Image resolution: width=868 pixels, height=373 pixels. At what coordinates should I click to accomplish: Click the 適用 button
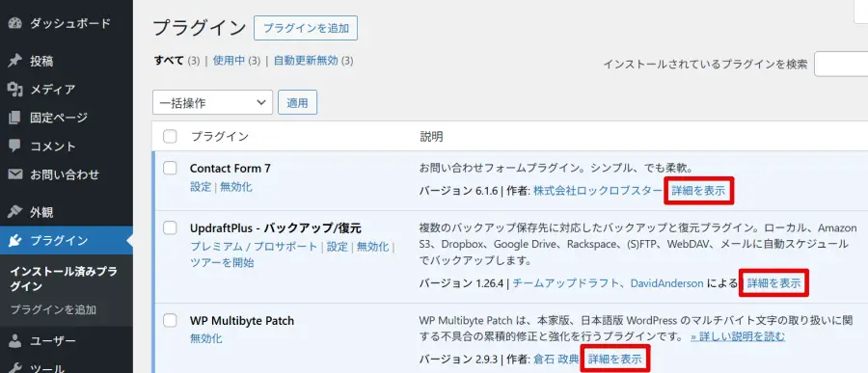pyautogui.click(x=297, y=102)
